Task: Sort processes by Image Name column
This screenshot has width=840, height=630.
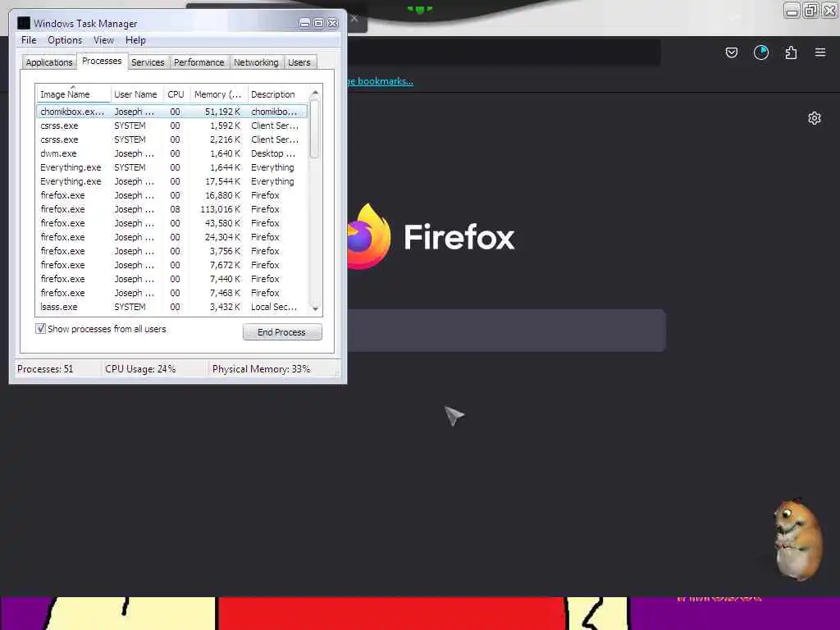Action: point(73,94)
